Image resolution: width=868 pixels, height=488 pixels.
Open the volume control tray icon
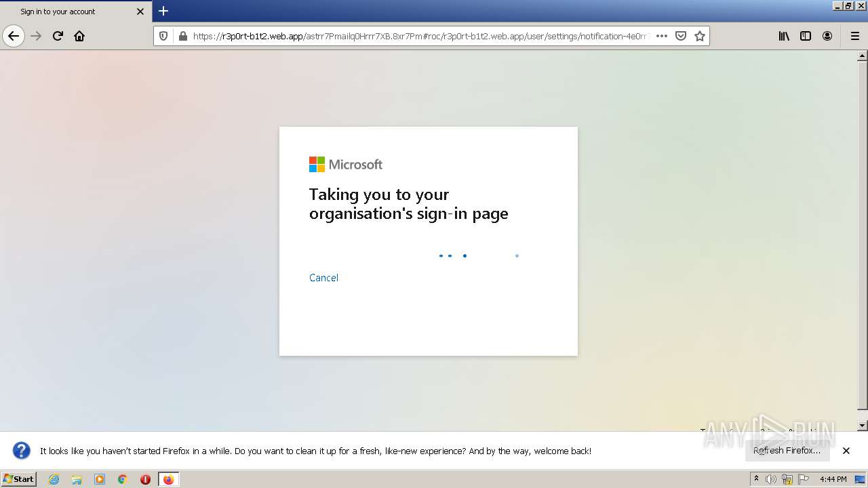tap(771, 479)
